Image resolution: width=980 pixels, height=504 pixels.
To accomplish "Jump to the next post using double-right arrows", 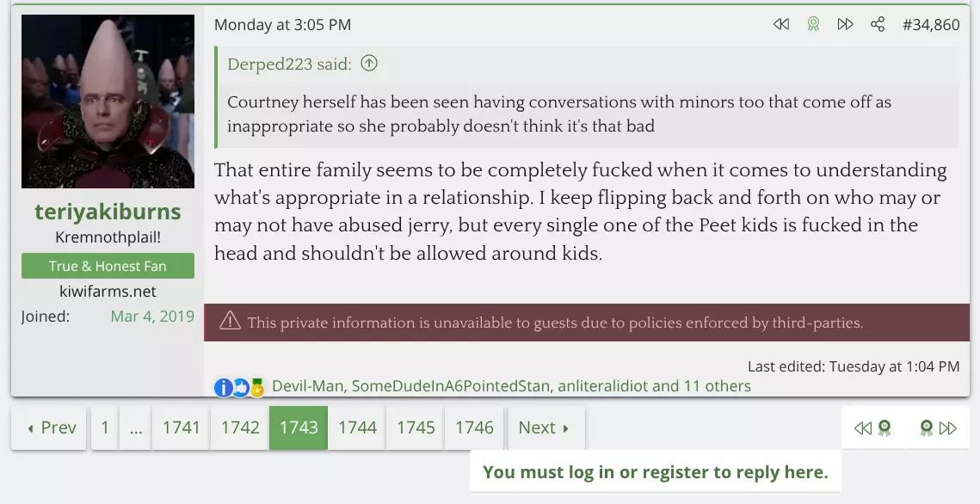I will (x=845, y=24).
